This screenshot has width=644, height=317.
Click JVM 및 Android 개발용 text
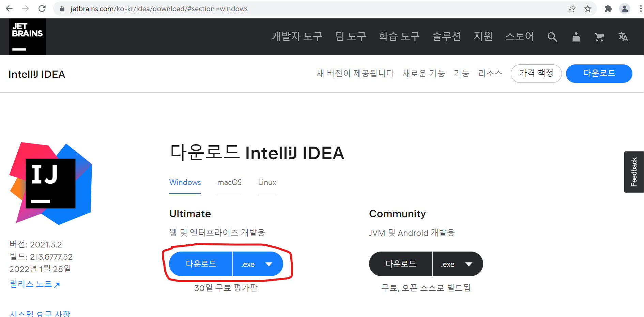(x=412, y=233)
